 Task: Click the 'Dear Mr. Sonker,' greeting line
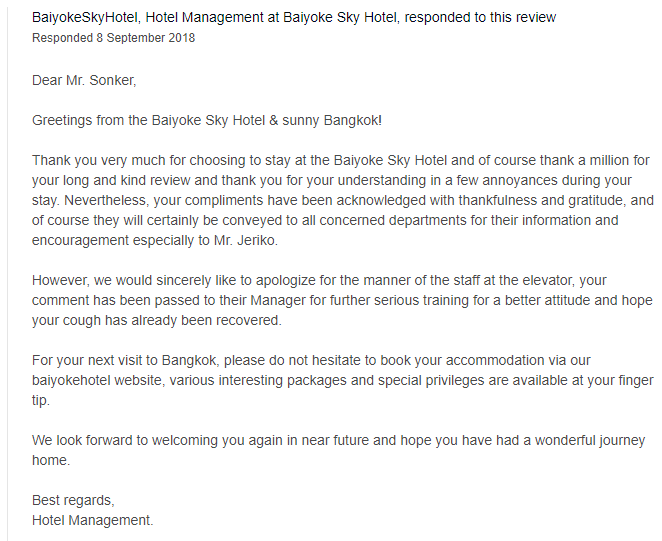(x=84, y=80)
